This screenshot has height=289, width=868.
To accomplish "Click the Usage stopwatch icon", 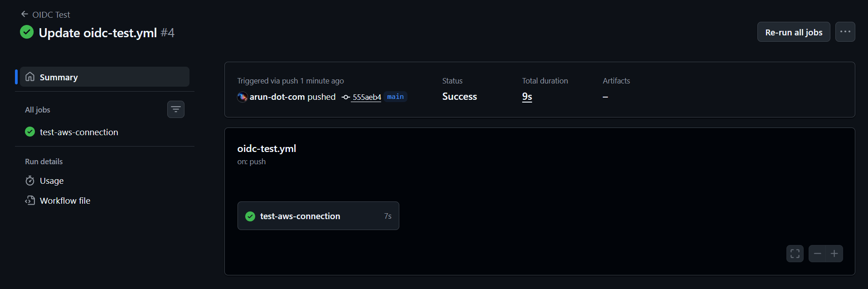I will (30, 181).
